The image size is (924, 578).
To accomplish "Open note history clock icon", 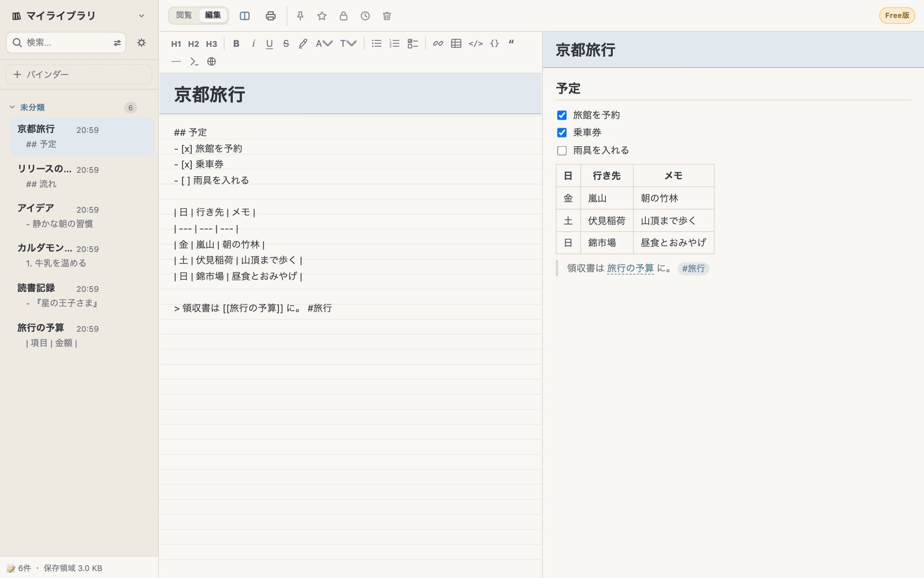I will click(366, 16).
